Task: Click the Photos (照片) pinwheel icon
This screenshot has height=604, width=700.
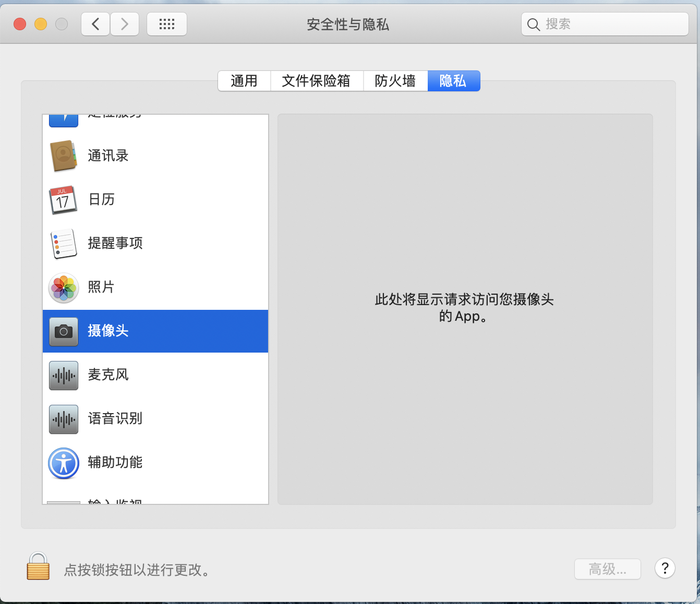Action: [64, 287]
